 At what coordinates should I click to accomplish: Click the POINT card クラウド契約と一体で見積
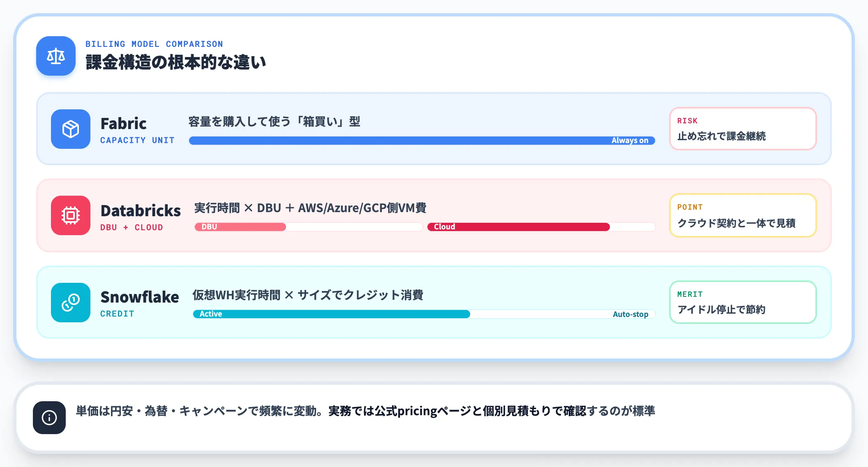click(x=743, y=215)
